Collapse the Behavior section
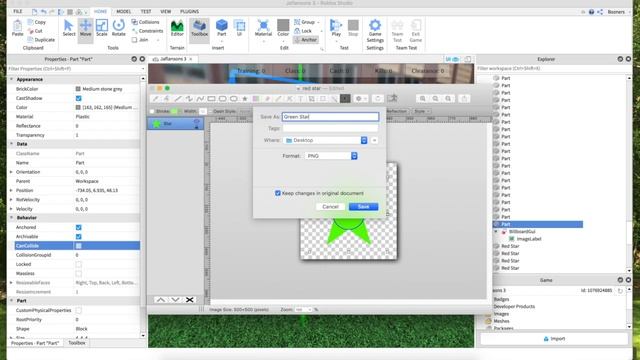 11,218
